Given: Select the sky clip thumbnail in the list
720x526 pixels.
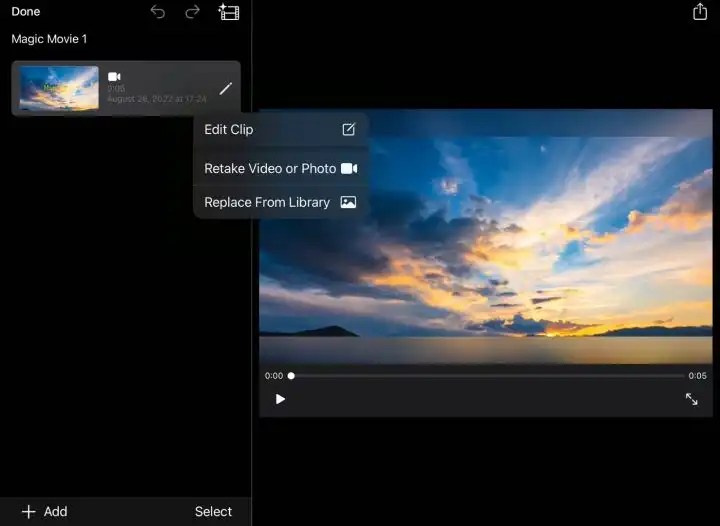Looking at the screenshot, I should (x=59, y=88).
